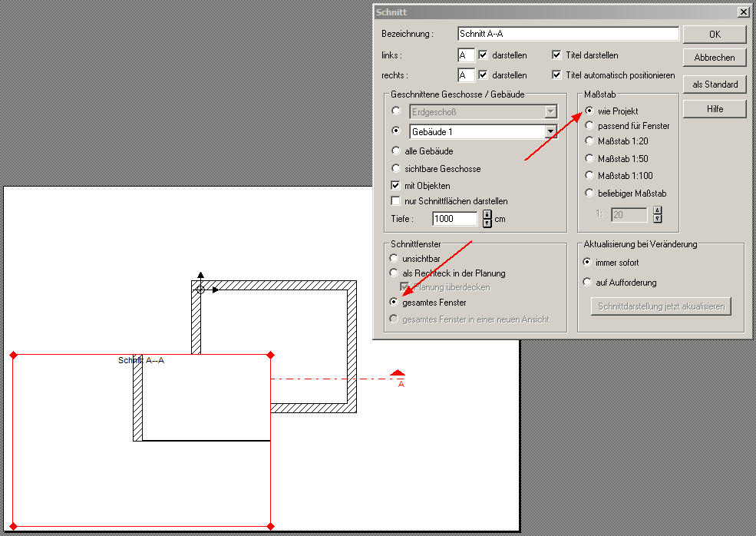Select 'alle Gebäude' radio option
This screenshot has height=536, width=756.
396,151
